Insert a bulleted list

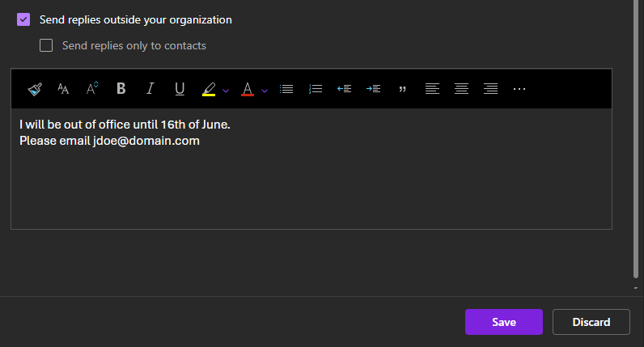coord(286,89)
